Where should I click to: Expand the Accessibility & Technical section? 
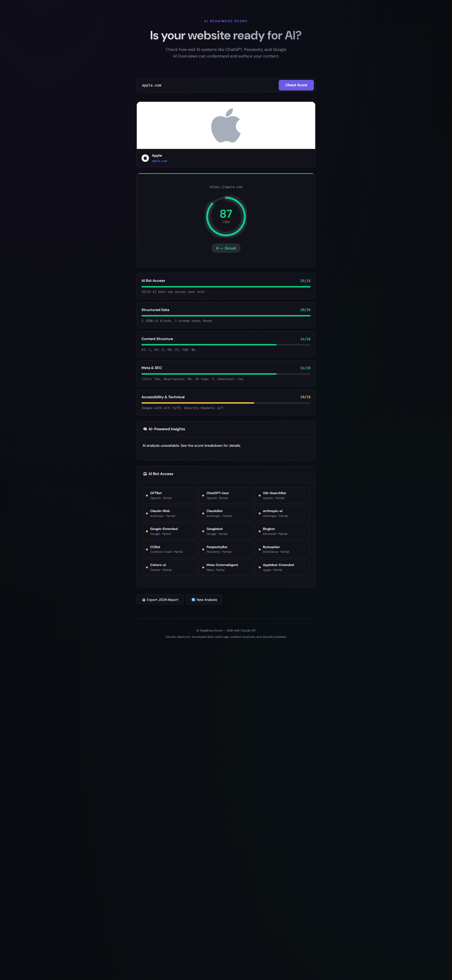click(x=226, y=402)
